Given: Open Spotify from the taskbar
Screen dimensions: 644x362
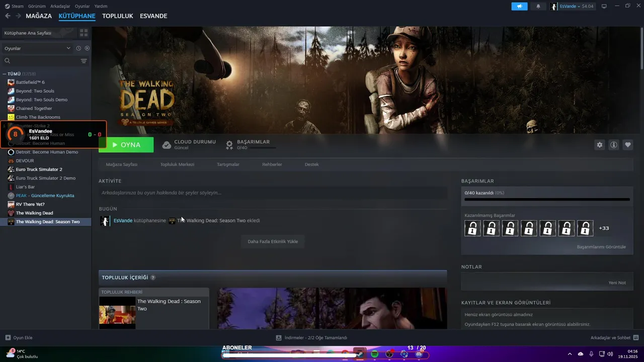Looking at the screenshot, I should click(375, 354).
